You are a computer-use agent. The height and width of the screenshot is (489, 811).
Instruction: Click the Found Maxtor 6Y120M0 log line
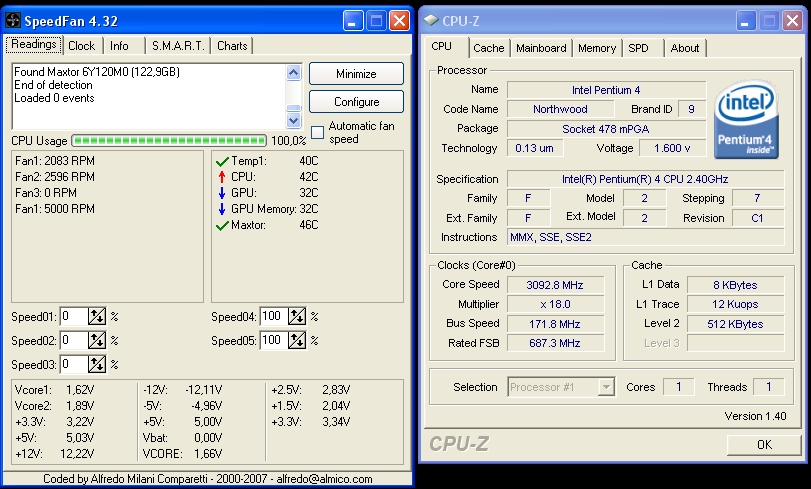pos(97,71)
